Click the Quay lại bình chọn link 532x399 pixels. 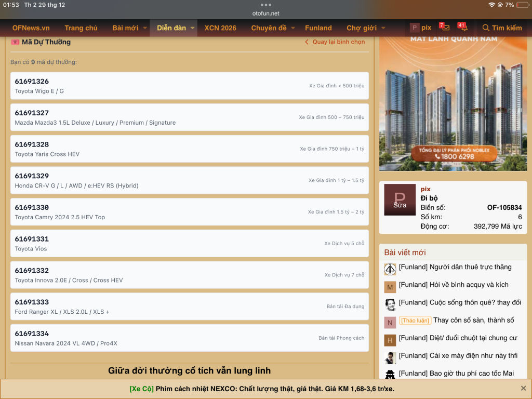[338, 42]
